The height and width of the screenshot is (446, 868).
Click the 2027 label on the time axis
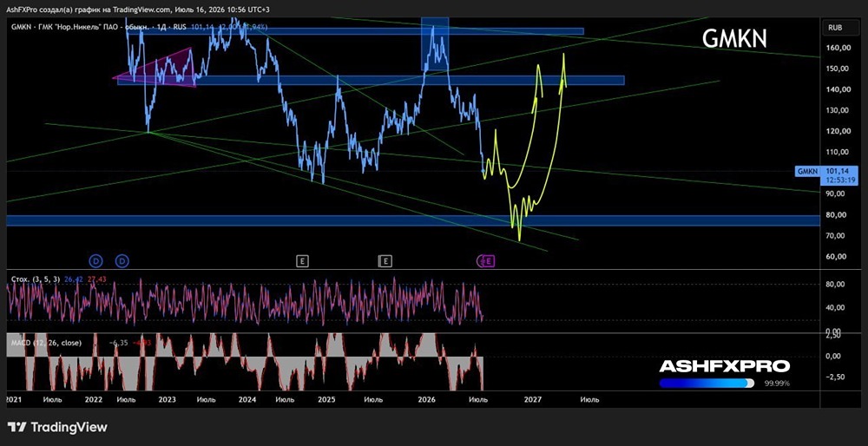point(533,399)
